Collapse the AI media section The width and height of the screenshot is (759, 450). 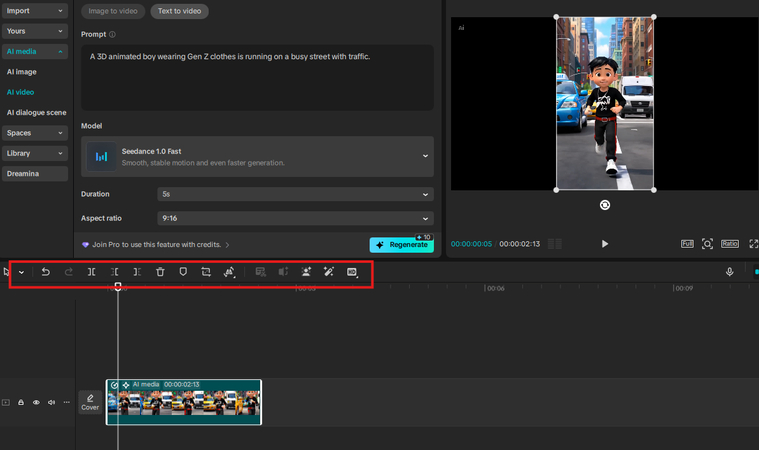[x=35, y=51]
